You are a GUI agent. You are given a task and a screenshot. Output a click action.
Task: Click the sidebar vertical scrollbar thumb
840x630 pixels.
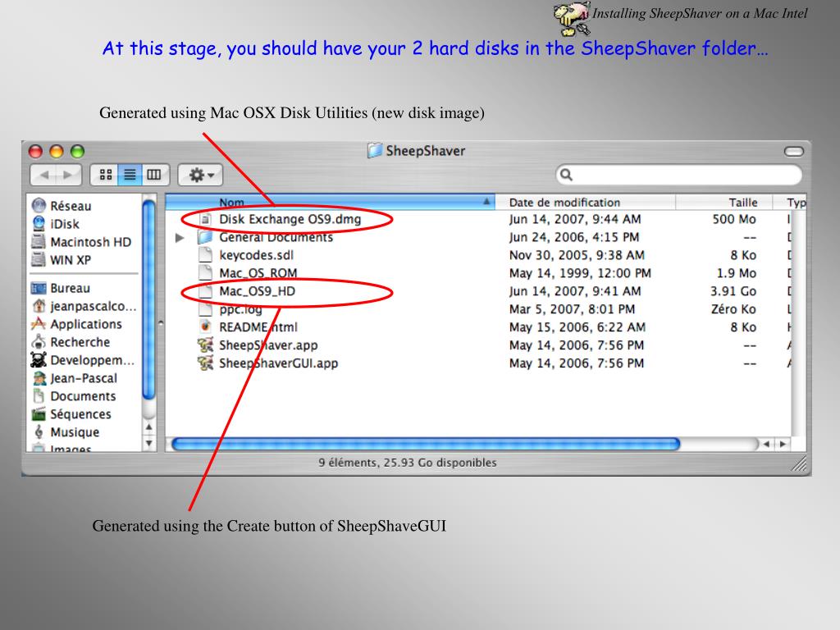pyautogui.click(x=149, y=299)
